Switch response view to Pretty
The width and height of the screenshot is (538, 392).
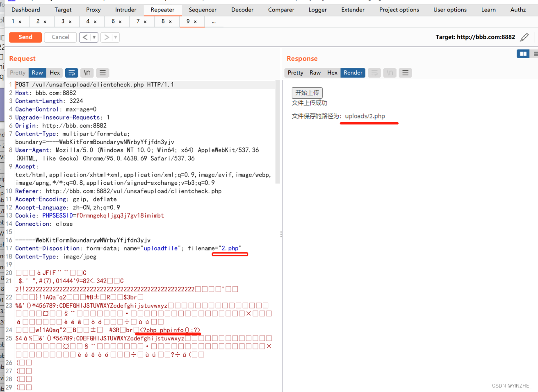295,73
